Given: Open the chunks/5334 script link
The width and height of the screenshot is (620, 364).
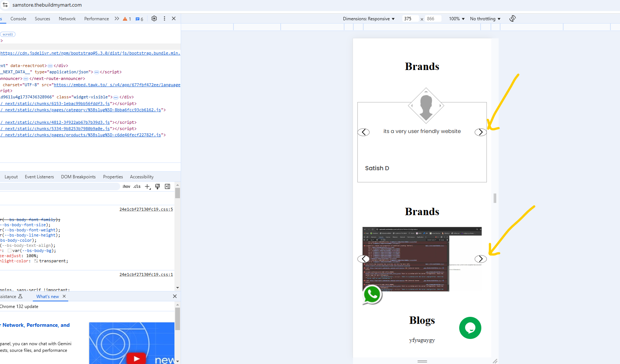Looking at the screenshot, I should (55, 129).
